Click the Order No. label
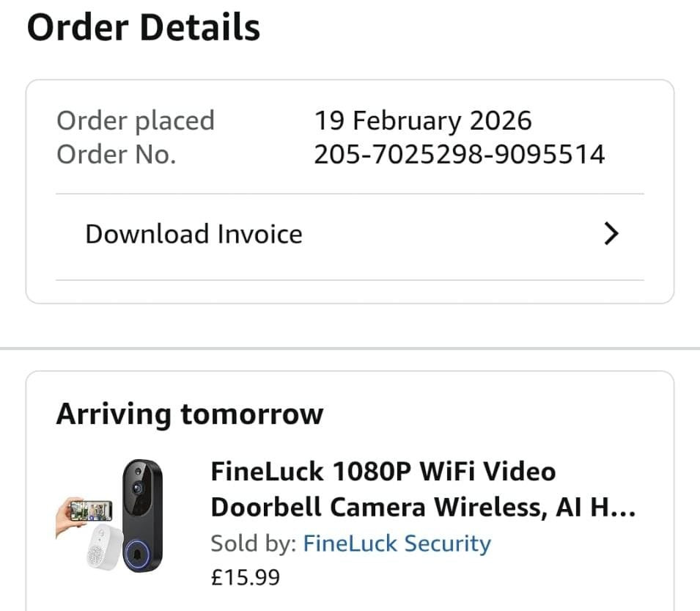Screen dimensions: 700x611 tap(116, 154)
